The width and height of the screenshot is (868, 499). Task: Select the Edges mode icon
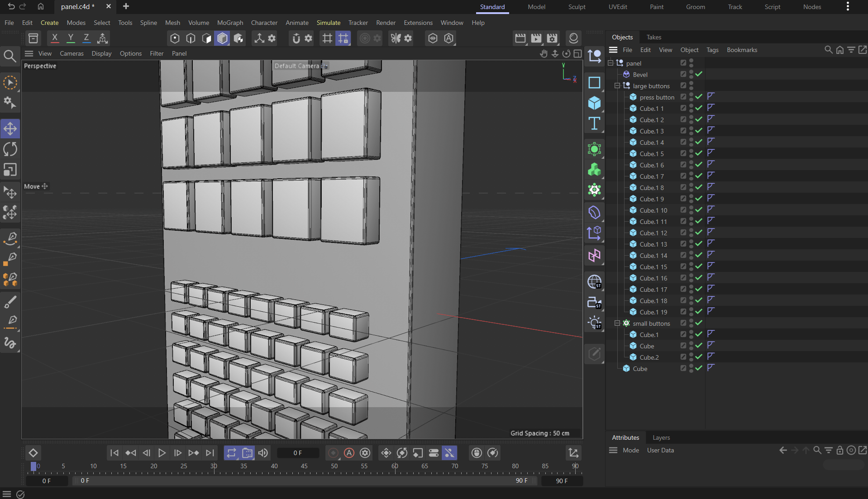click(x=191, y=38)
